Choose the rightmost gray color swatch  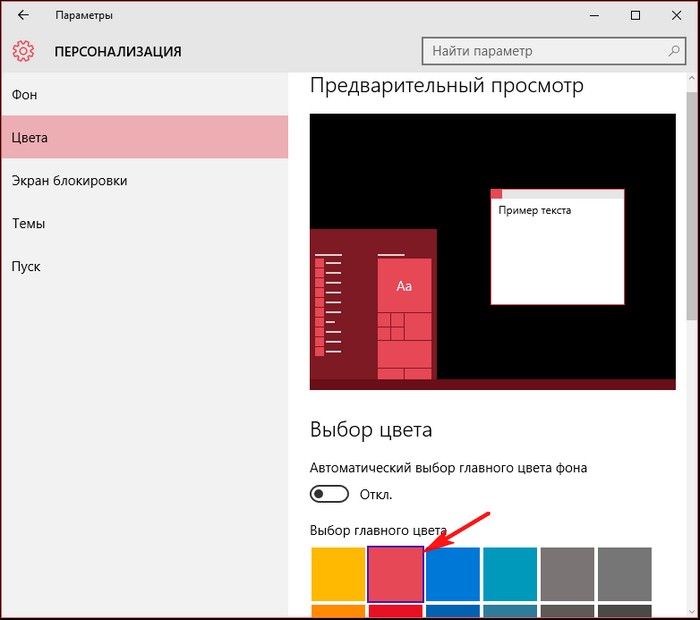point(625,574)
